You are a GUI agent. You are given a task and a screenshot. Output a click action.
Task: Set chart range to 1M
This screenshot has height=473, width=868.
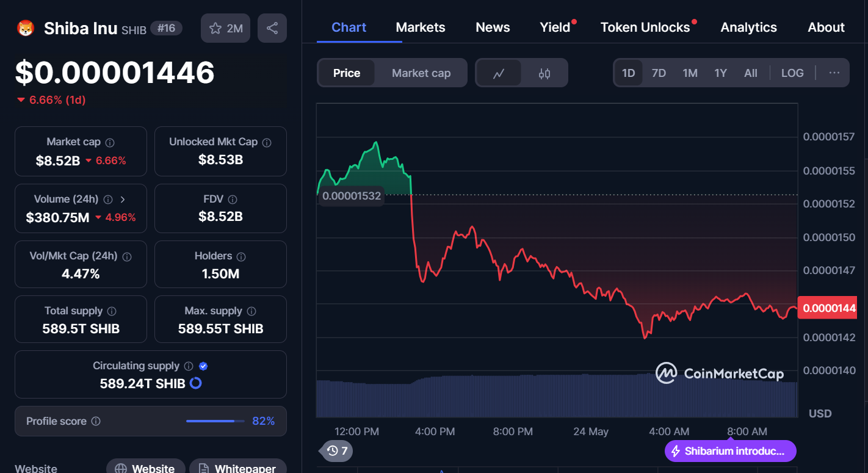coord(690,73)
